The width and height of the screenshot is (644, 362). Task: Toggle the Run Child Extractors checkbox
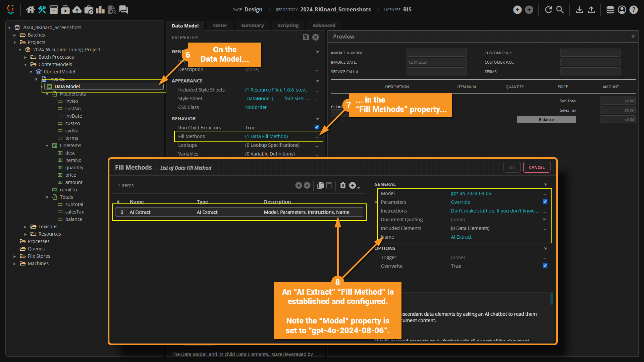coord(317,127)
